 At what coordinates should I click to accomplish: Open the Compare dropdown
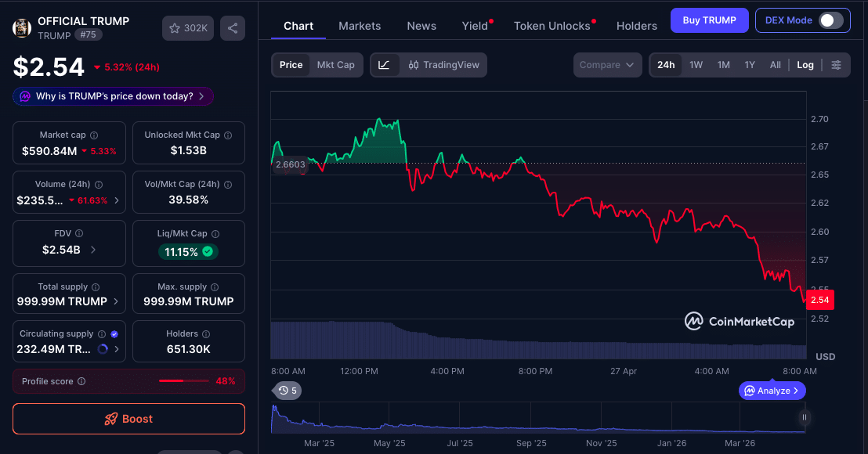click(607, 65)
